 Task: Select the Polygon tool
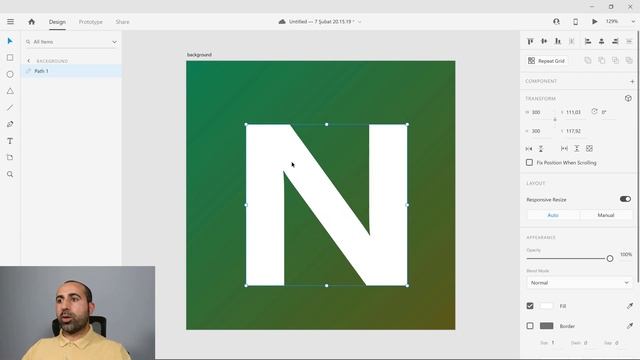10,91
